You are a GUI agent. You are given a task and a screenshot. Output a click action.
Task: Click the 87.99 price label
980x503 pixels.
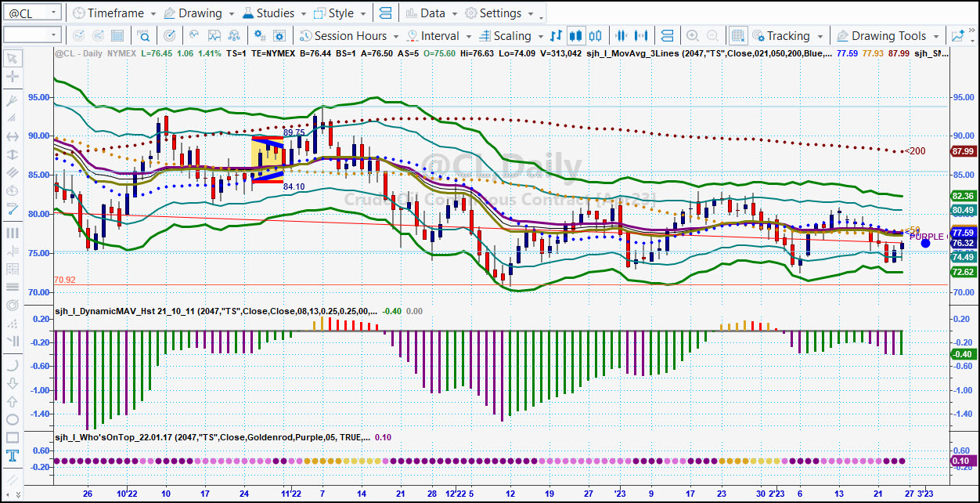(x=964, y=151)
